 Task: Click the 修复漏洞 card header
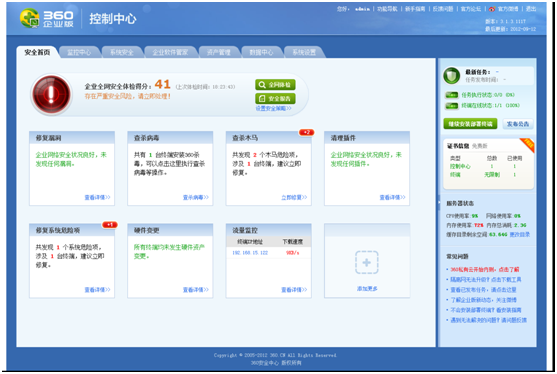pos(72,138)
